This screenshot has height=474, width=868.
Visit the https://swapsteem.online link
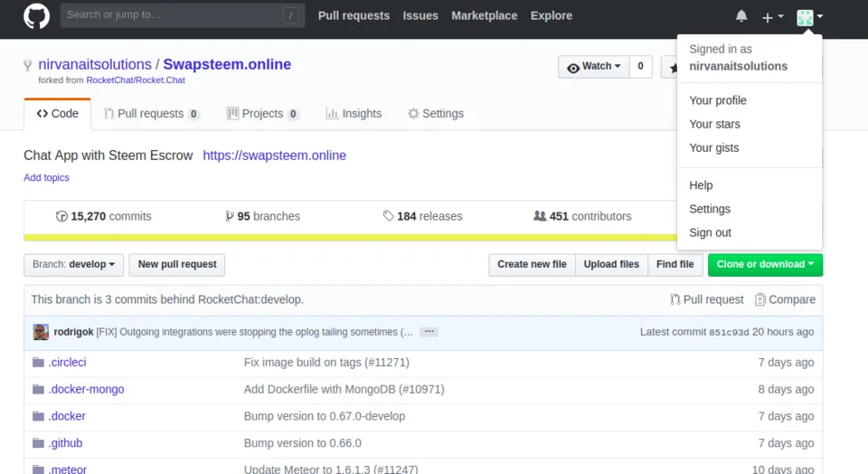pyautogui.click(x=275, y=156)
